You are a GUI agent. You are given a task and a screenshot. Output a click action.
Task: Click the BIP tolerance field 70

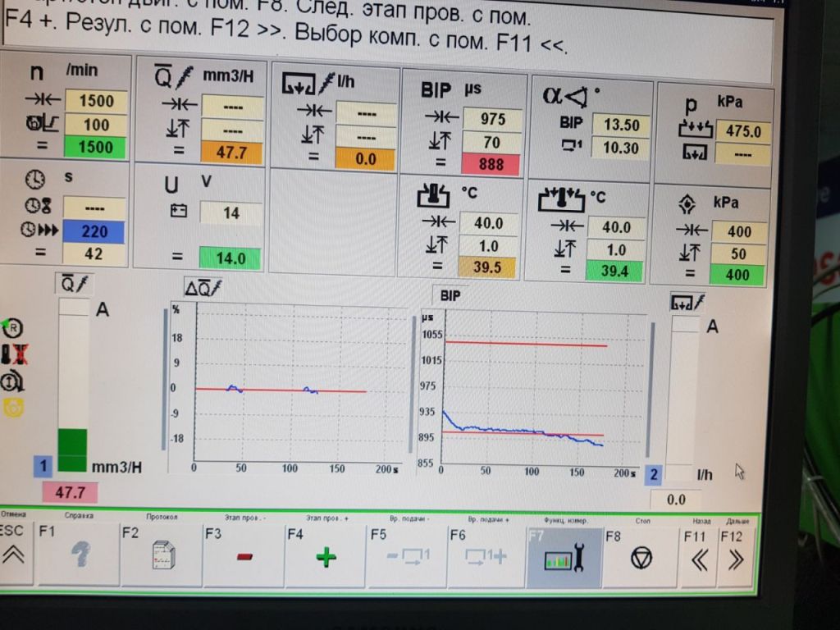pyautogui.click(x=492, y=143)
